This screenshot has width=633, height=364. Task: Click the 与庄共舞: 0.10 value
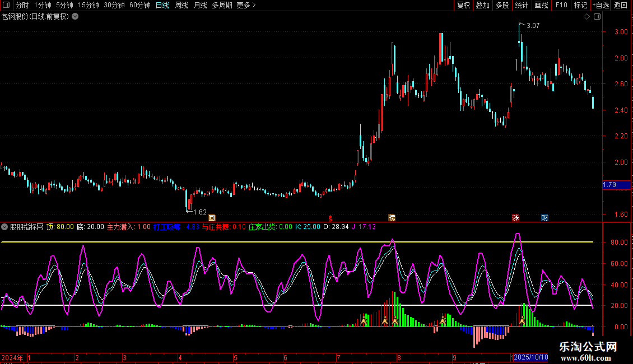(x=224, y=227)
